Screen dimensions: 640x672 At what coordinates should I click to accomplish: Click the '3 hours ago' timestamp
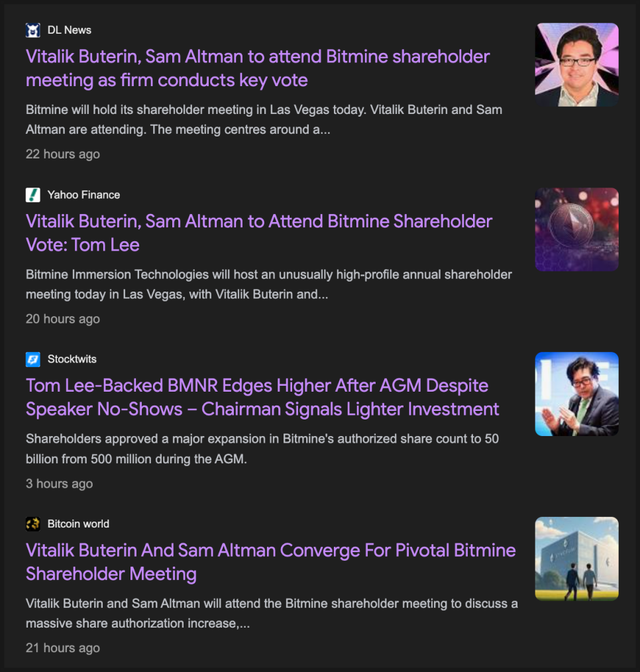(x=60, y=484)
